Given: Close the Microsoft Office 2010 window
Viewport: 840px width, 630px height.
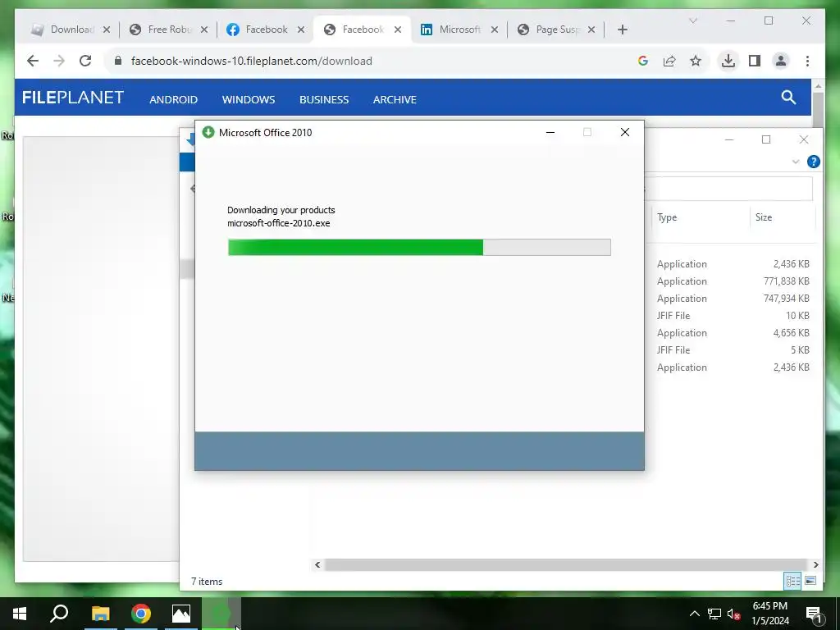Looking at the screenshot, I should point(624,132).
